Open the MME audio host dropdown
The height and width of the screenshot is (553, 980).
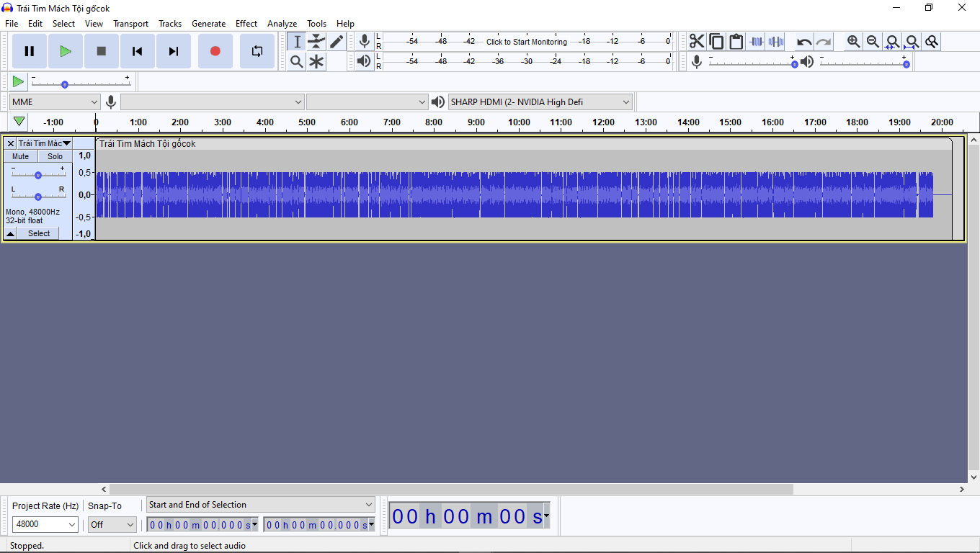click(55, 102)
